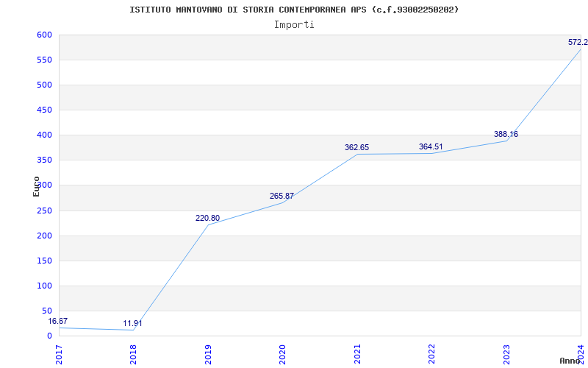The width and height of the screenshot is (588, 368).
Task: Click the 100 y-axis tick label
Action: pos(44,286)
